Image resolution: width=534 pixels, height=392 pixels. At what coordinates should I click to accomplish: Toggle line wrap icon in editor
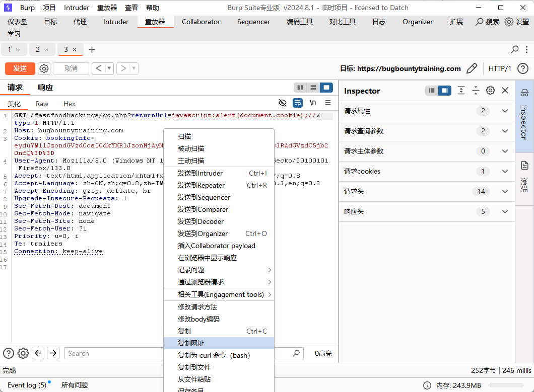click(x=298, y=103)
